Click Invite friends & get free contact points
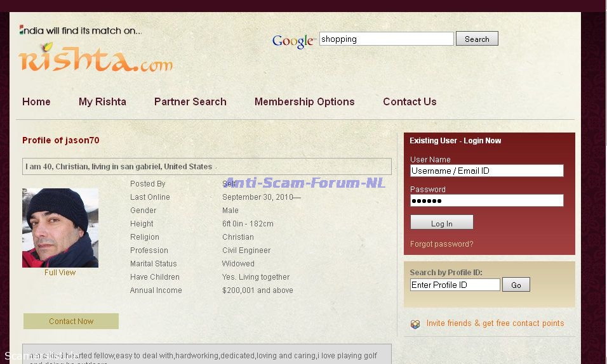Viewport: 607px width, 364px height. point(495,323)
